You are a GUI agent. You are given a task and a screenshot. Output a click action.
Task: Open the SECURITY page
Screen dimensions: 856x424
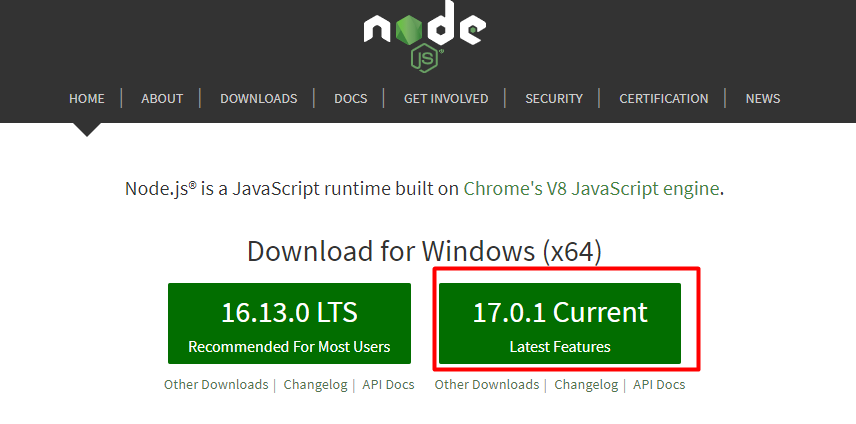554,99
